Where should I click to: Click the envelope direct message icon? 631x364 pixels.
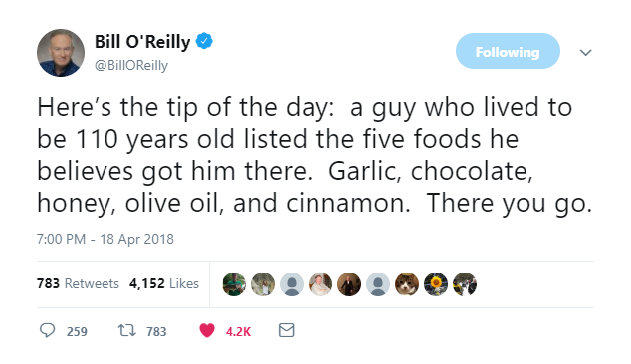pyautogui.click(x=286, y=330)
